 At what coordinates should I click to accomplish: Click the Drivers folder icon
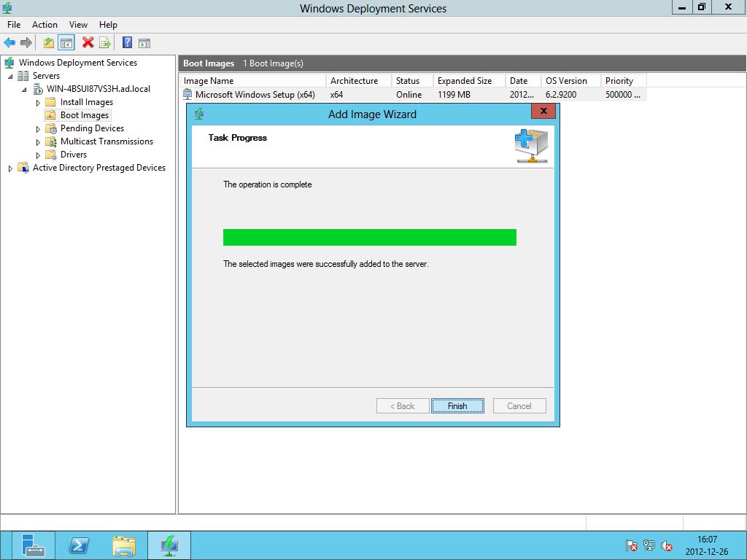tap(51, 155)
